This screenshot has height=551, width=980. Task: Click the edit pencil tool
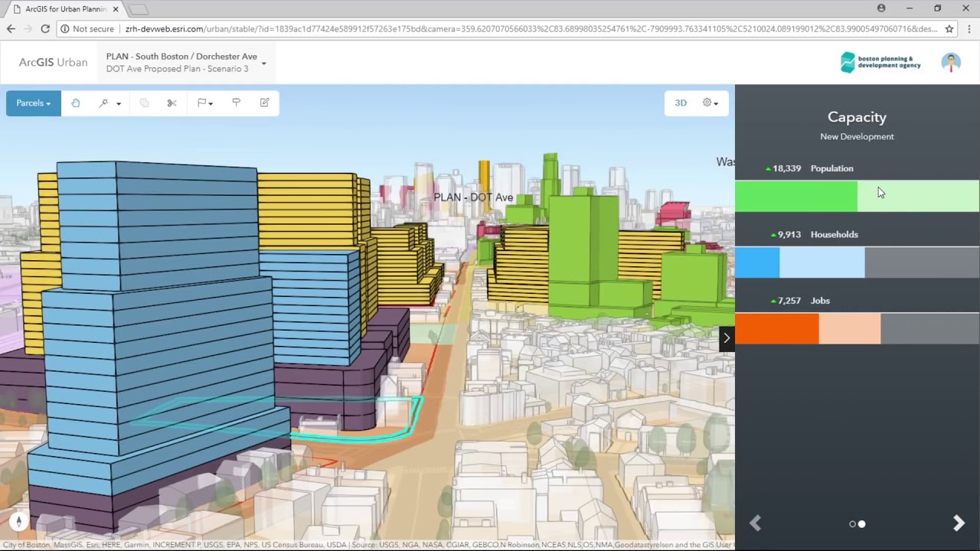[264, 103]
